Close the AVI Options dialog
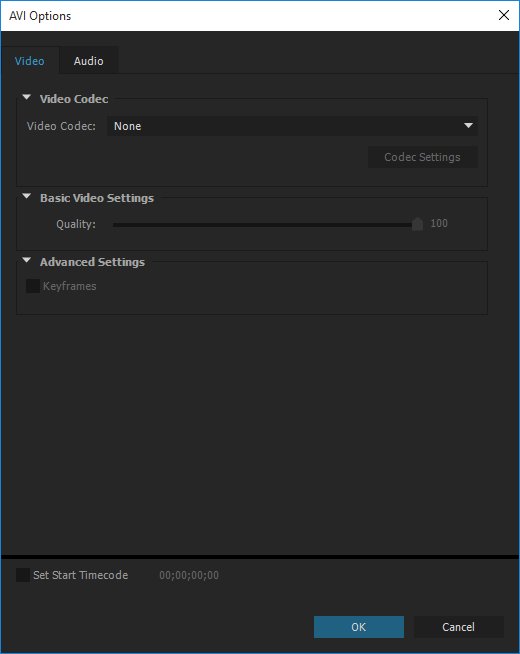 [504, 15]
